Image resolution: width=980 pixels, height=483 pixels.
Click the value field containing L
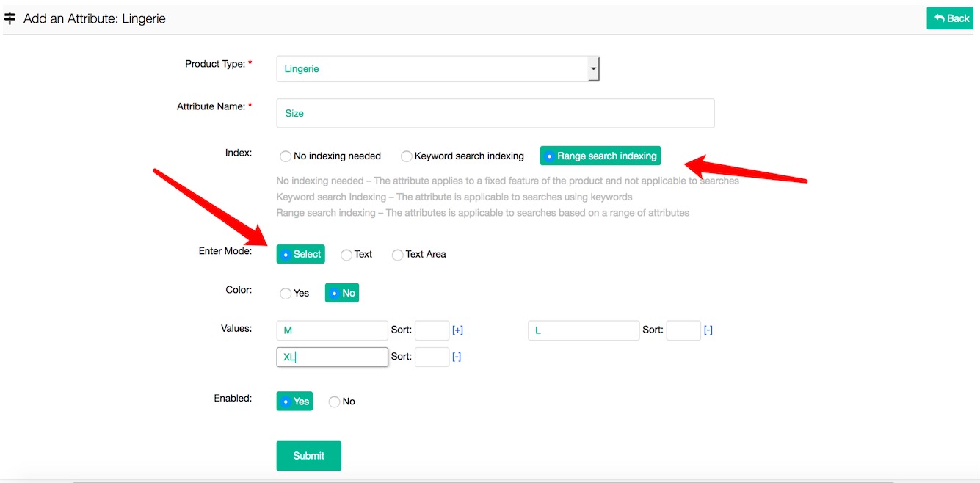584,330
